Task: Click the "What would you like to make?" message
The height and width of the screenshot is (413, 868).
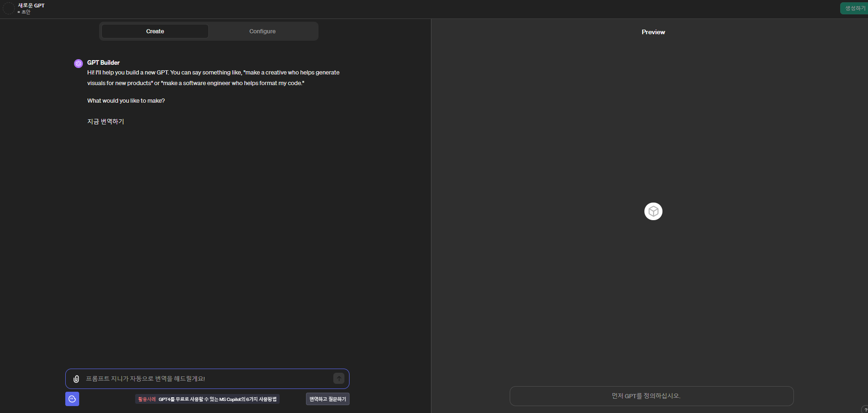Action: click(x=126, y=101)
